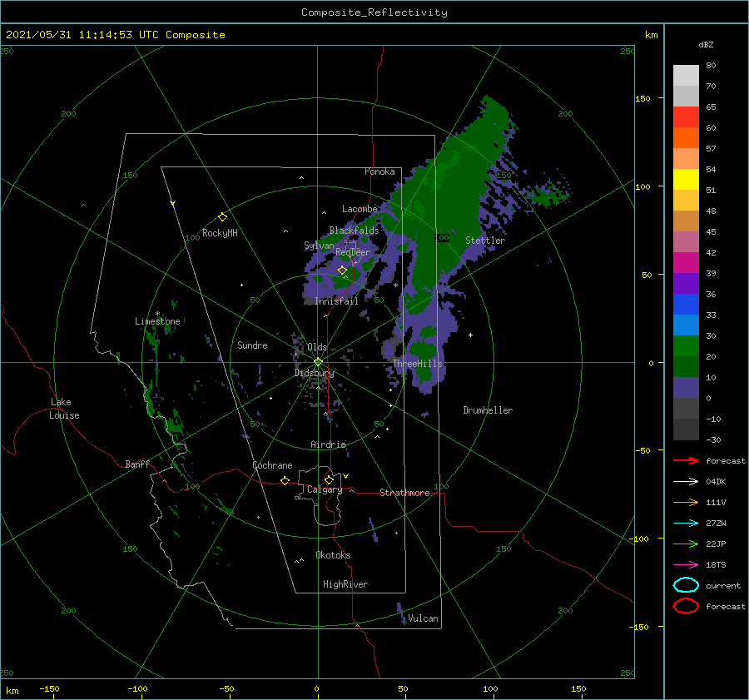749x700 pixels.
Task: Click the cyan current ellipse in legend
Action: [x=686, y=585]
